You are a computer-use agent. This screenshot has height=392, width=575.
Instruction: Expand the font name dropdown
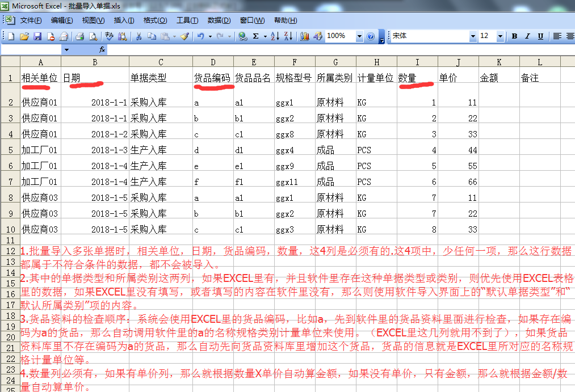pos(473,36)
